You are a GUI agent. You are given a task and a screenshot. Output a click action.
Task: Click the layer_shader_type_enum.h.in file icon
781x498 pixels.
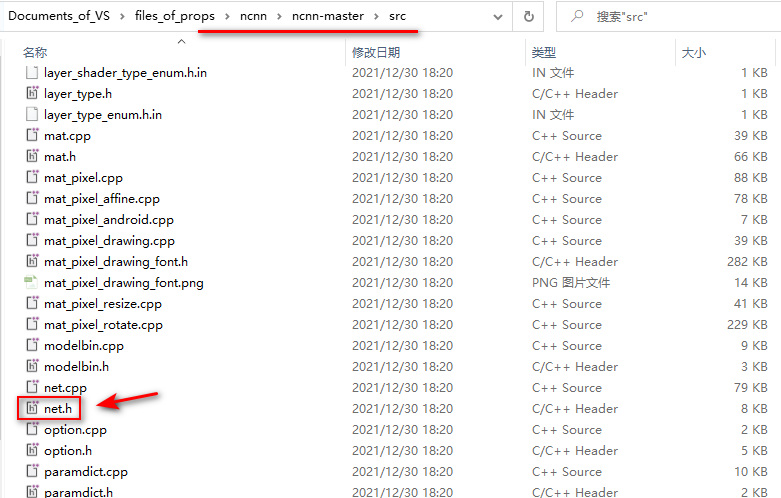(x=32, y=73)
